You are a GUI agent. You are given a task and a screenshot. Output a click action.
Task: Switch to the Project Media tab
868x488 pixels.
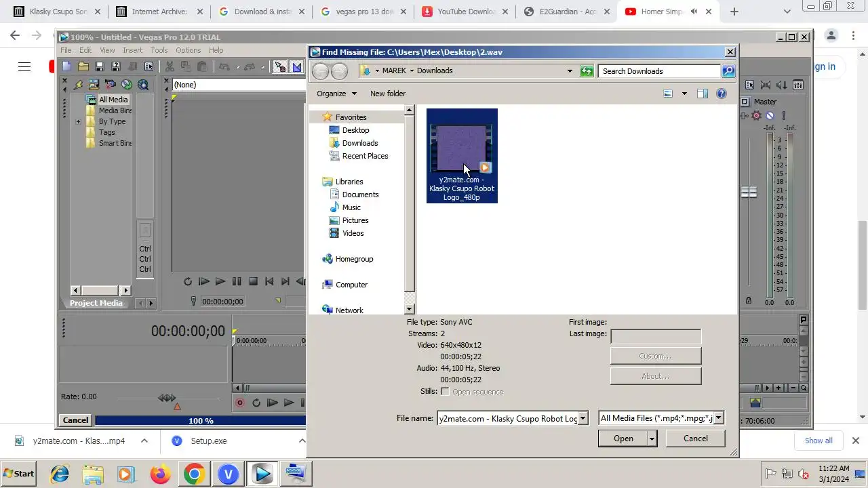96,303
